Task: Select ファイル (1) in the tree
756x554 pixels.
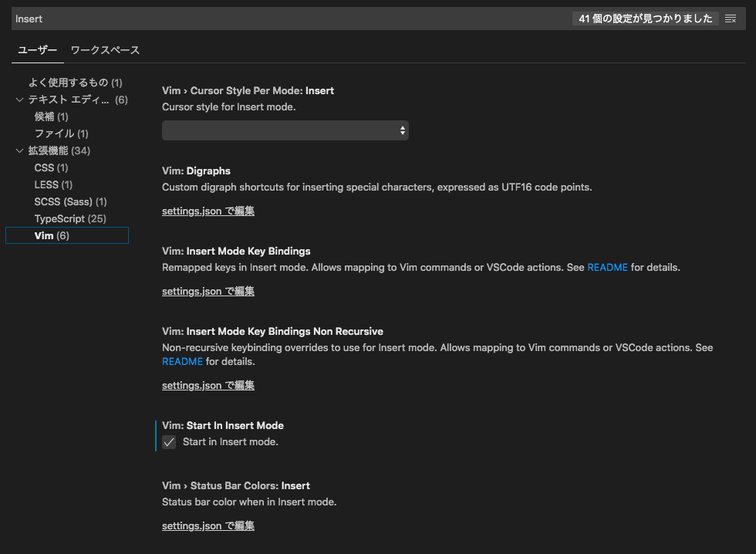Action: coord(61,133)
